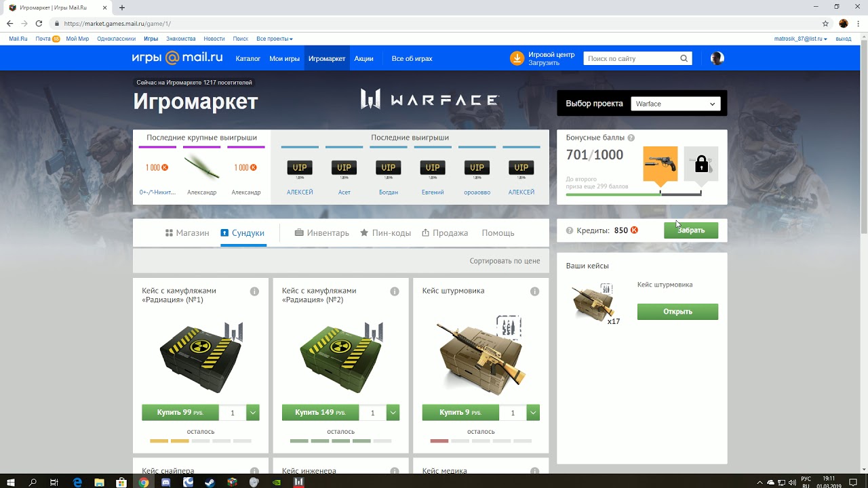Screen dimensions: 868x488
Task: Click Купить 99 руб. button
Action: pyautogui.click(x=180, y=412)
